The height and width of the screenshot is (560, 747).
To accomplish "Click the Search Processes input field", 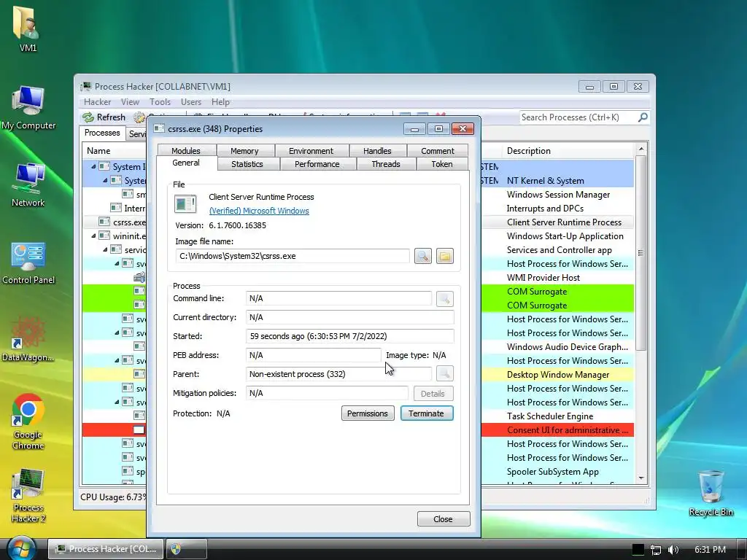I will [578, 117].
